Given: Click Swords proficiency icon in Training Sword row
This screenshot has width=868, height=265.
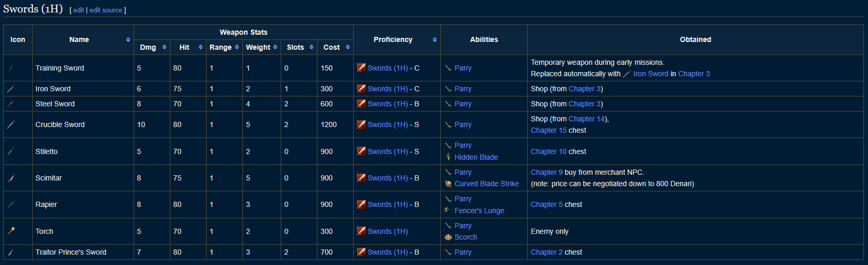Looking at the screenshot, I should tap(361, 68).
